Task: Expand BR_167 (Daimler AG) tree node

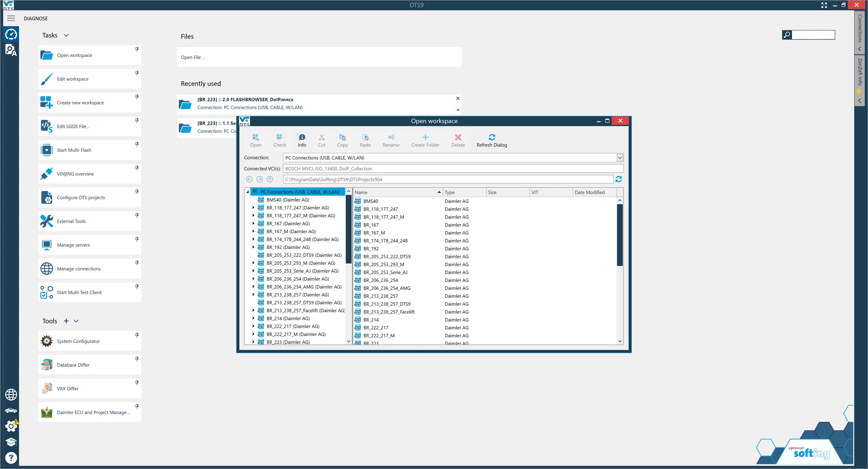Action: [x=253, y=224]
